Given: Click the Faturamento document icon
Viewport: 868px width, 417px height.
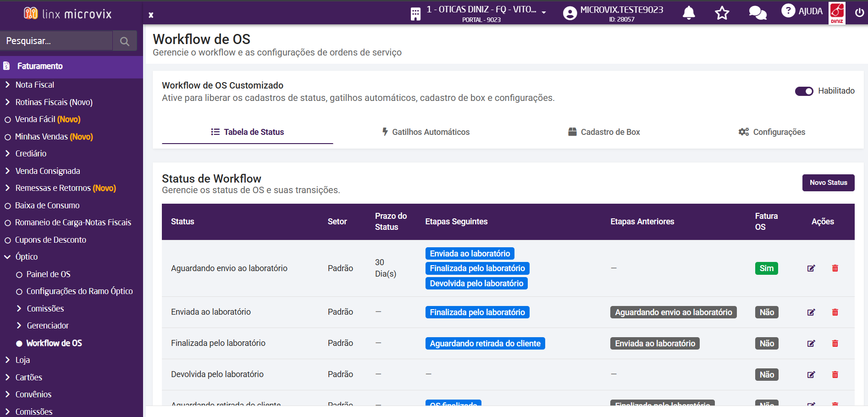Looking at the screenshot, I should point(6,66).
